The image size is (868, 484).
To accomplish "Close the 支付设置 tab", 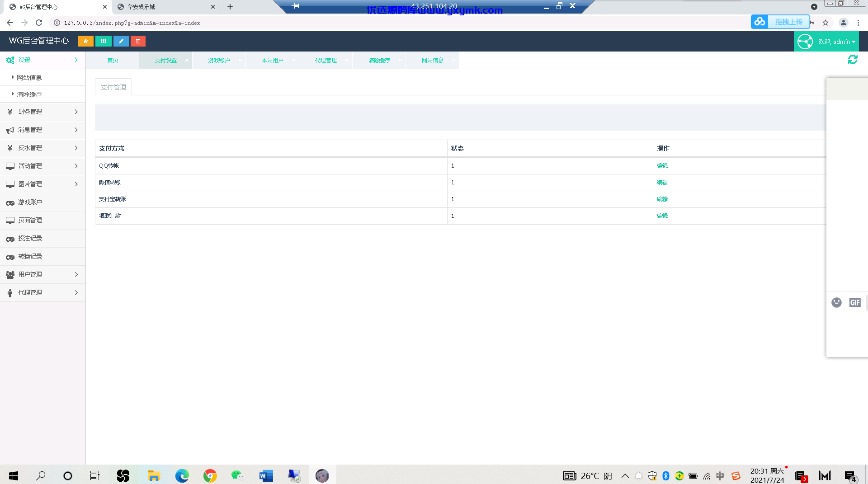I will click(187, 60).
